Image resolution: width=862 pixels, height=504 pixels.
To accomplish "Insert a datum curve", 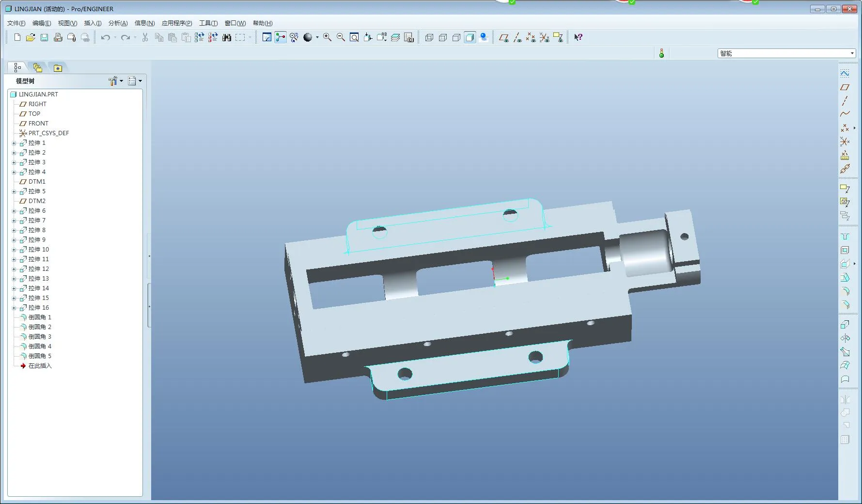I will click(x=845, y=114).
